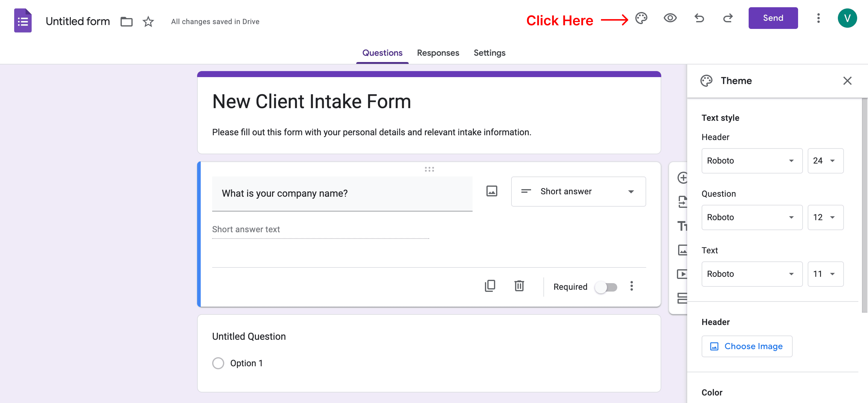Open the Text font size 11 dropdown
Image resolution: width=868 pixels, height=403 pixels.
pos(825,274)
